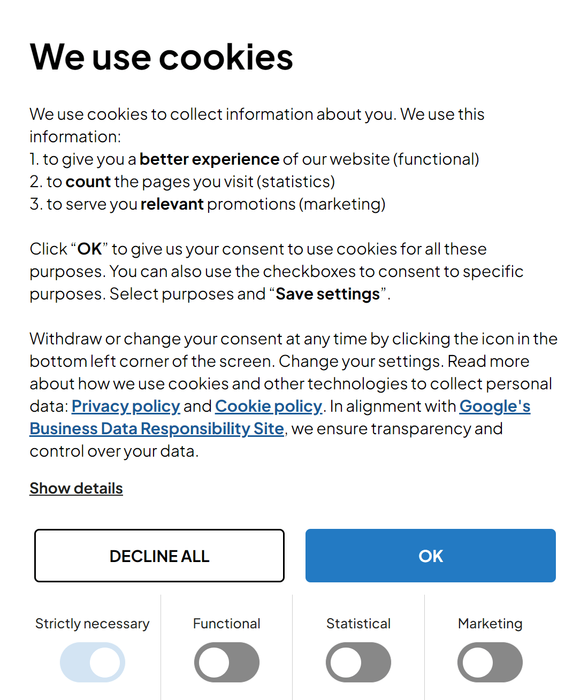Click the Marketing category heading
The height and width of the screenshot is (700, 588).
490,623
